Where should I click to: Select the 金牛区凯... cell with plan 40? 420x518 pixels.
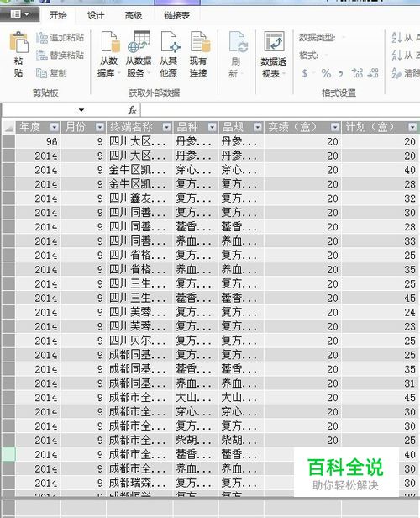(x=139, y=170)
